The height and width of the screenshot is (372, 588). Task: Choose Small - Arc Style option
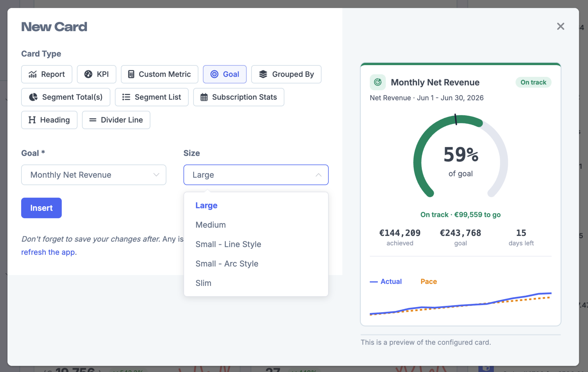(256, 264)
